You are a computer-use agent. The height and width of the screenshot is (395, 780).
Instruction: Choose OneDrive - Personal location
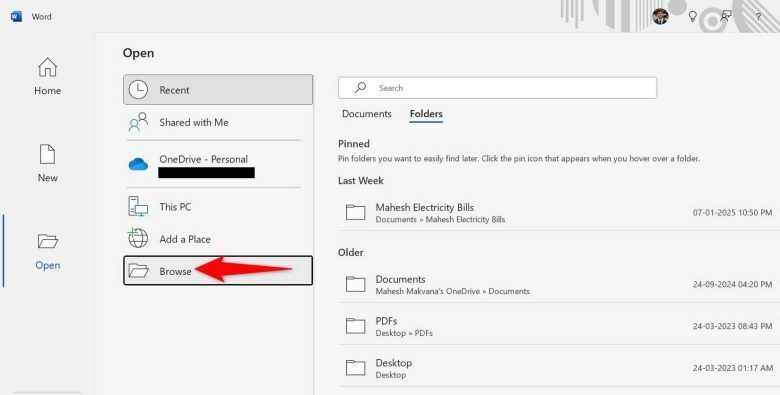coord(218,164)
